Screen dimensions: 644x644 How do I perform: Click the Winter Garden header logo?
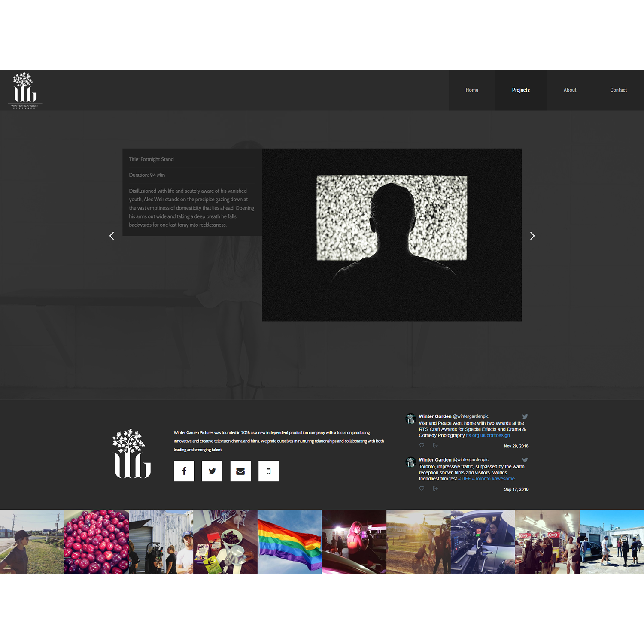25,89
